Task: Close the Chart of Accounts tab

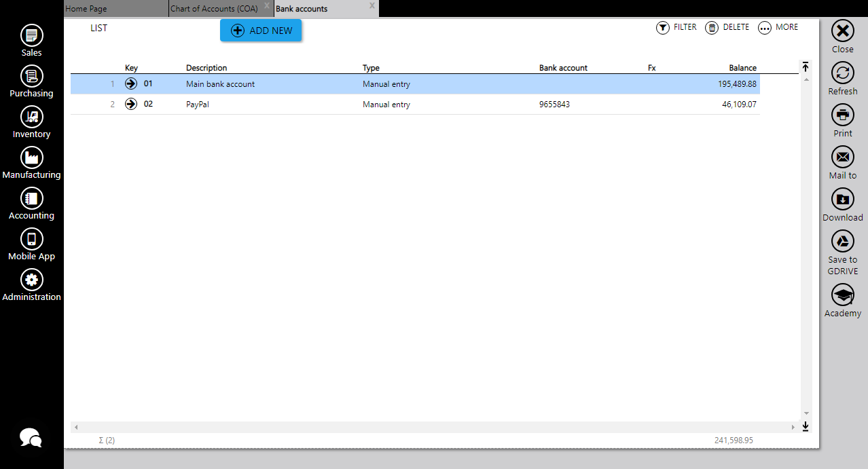Action: tap(267, 5)
